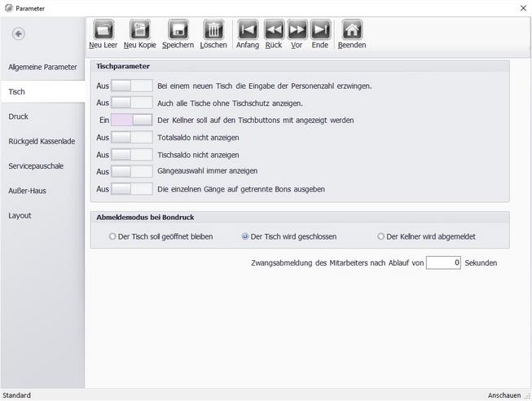
Task: Toggle Tischsaldo nicht anzeigen switch
Action: tap(132, 155)
